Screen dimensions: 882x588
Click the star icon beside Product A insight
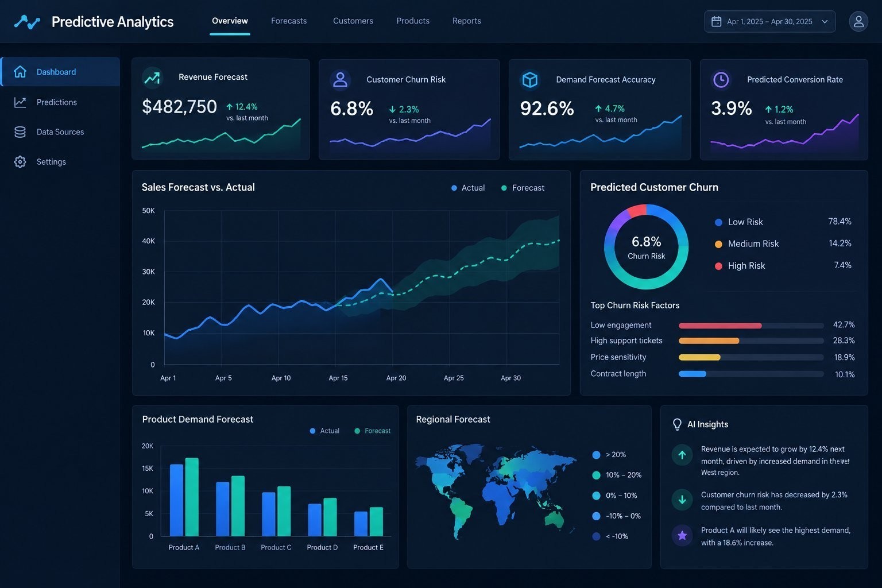pos(682,535)
